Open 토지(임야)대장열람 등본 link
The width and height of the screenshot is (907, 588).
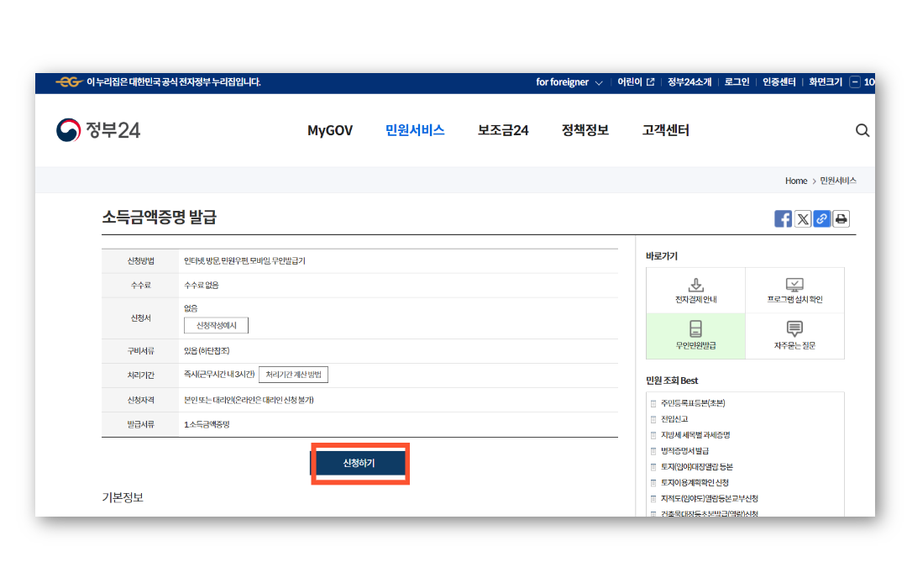[696, 467]
